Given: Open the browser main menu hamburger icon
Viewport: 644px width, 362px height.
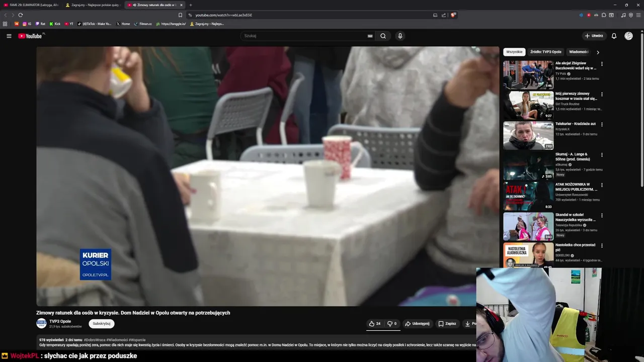Looking at the screenshot, I should 638,15.
